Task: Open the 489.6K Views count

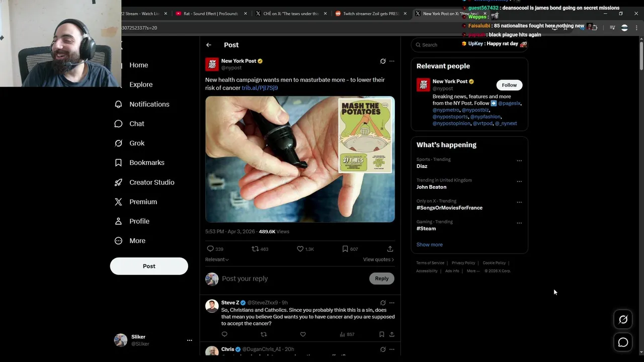Action: coord(274,232)
